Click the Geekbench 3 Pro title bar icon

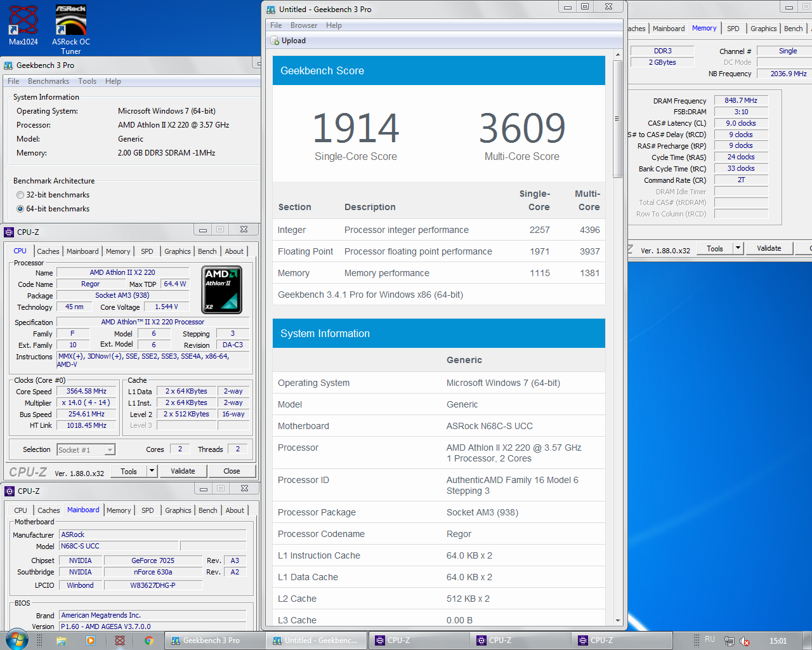[8, 65]
